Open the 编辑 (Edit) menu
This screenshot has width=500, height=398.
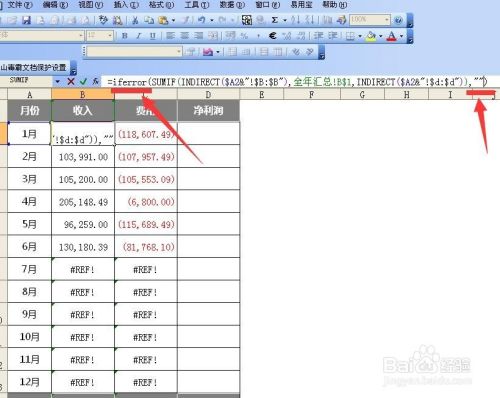[55, 5]
